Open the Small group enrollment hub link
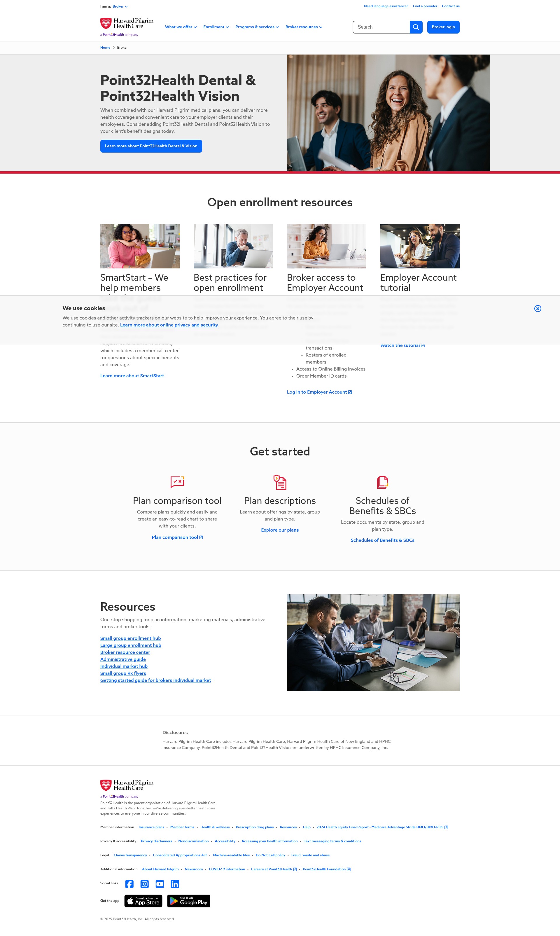Viewport: 560px width, 936px height. [131, 638]
